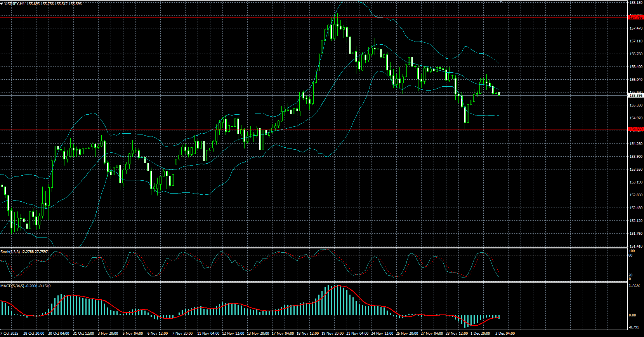Click the Stochastic 80 level label
Screen dimensions: 644x337
pos(630,255)
